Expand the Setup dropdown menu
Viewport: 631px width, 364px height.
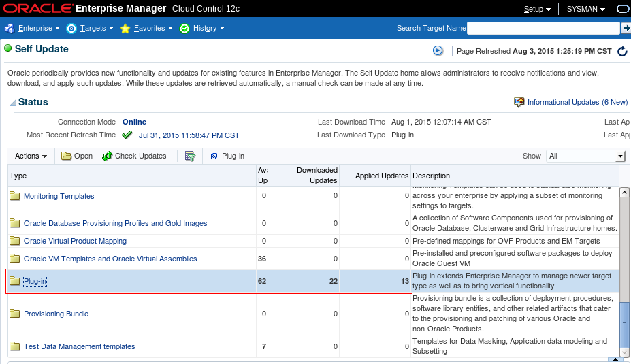537,9
